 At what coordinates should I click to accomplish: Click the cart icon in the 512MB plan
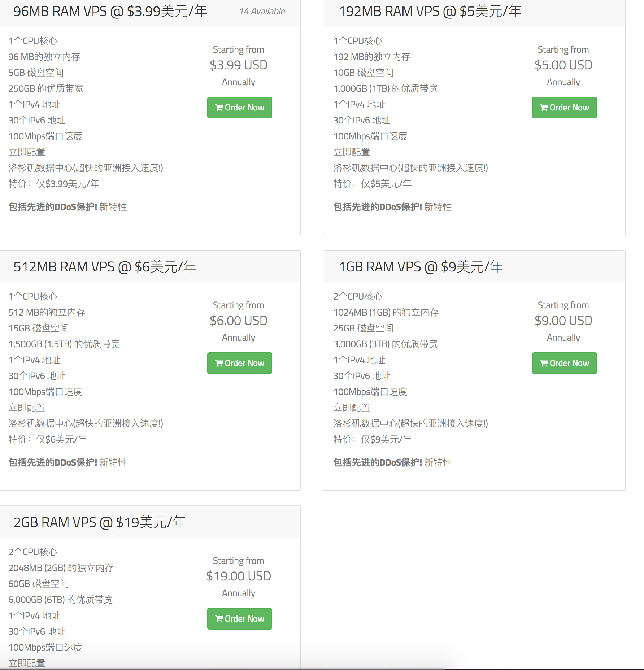219,363
